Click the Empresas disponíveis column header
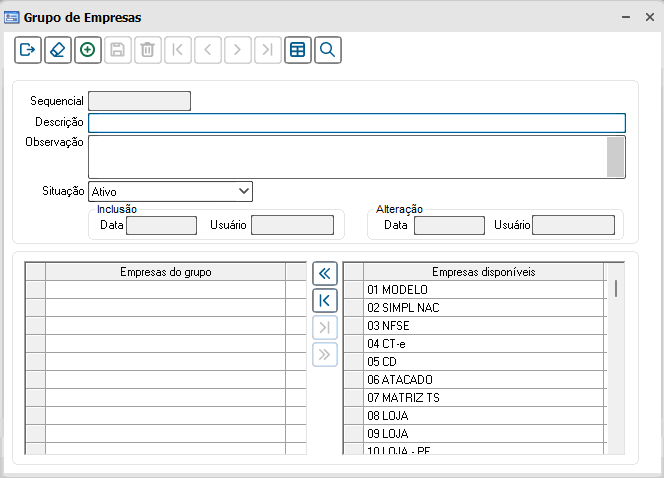This screenshot has width=664, height=478. (483, 272)
